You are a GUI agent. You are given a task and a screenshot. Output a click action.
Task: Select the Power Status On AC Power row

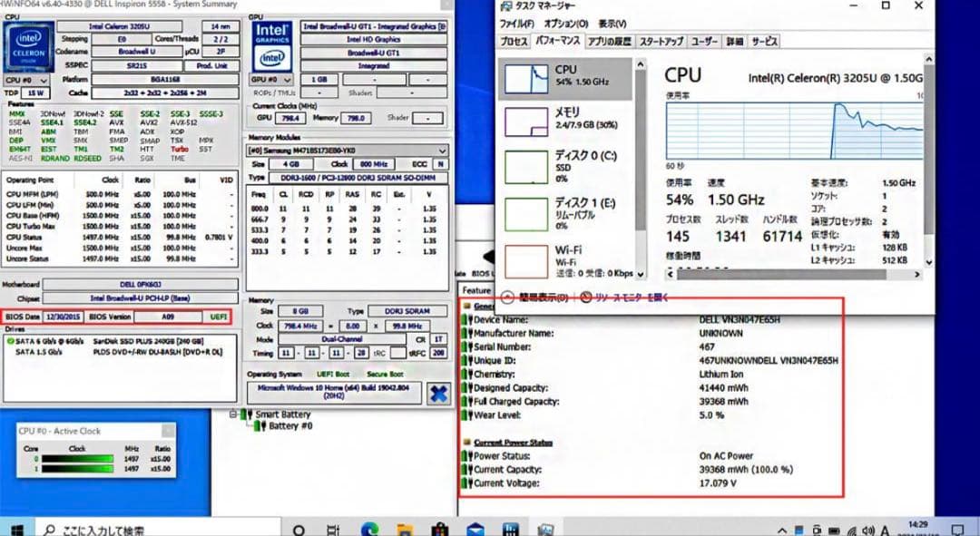pos(650,456)
